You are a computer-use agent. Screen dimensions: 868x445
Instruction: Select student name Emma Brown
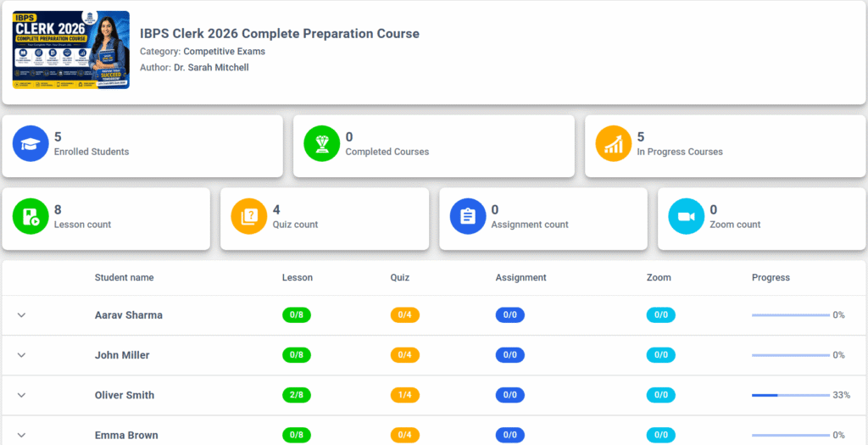(x=126, y=435)
